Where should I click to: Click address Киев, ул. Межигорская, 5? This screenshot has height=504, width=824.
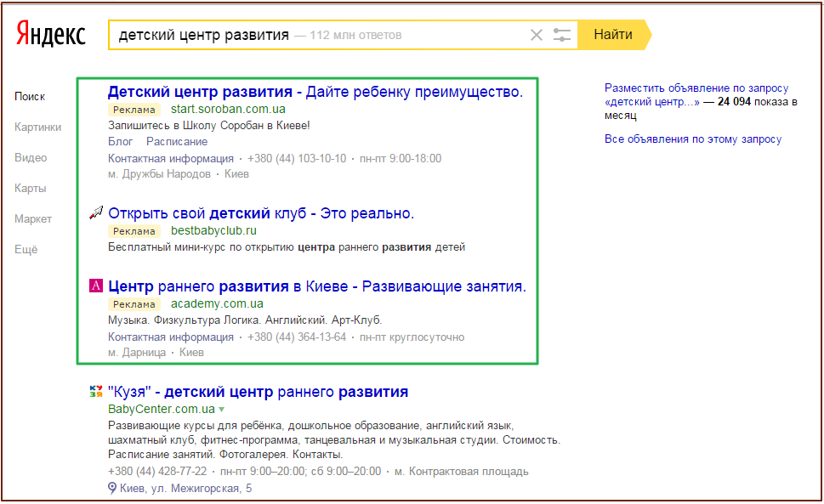click(185, 488)
